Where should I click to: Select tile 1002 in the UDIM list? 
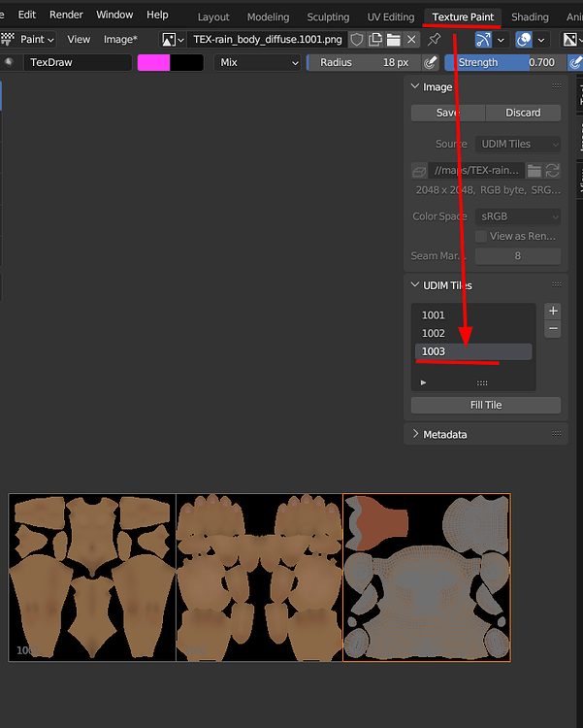click(473, 333)
